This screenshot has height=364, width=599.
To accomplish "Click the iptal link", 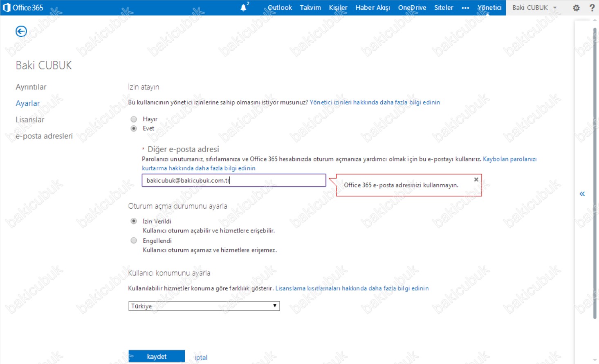I will [x=201, y=357].
